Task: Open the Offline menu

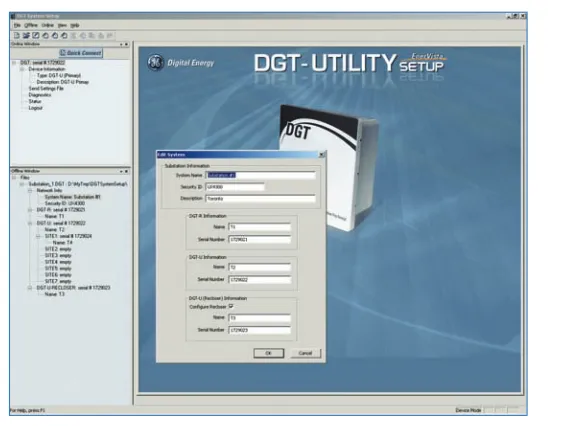Action: (31, 25)
